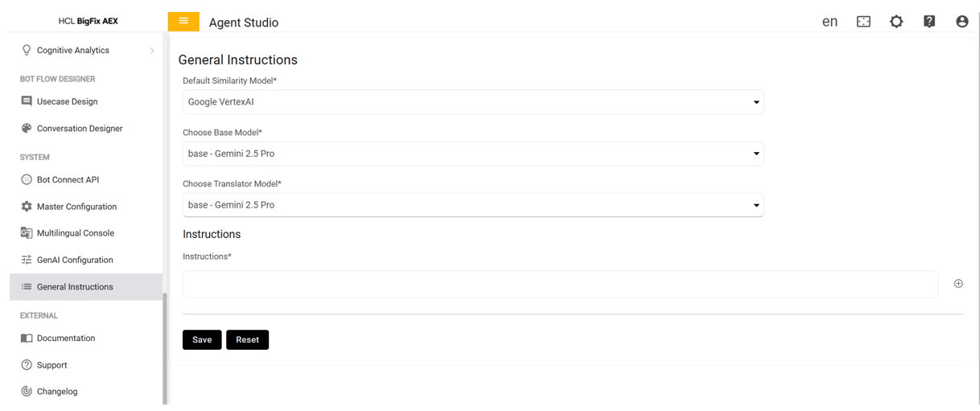Open Master Configuration from the sidebar
This screenshot has height=411, width=980.
click(x=76, y=207)
